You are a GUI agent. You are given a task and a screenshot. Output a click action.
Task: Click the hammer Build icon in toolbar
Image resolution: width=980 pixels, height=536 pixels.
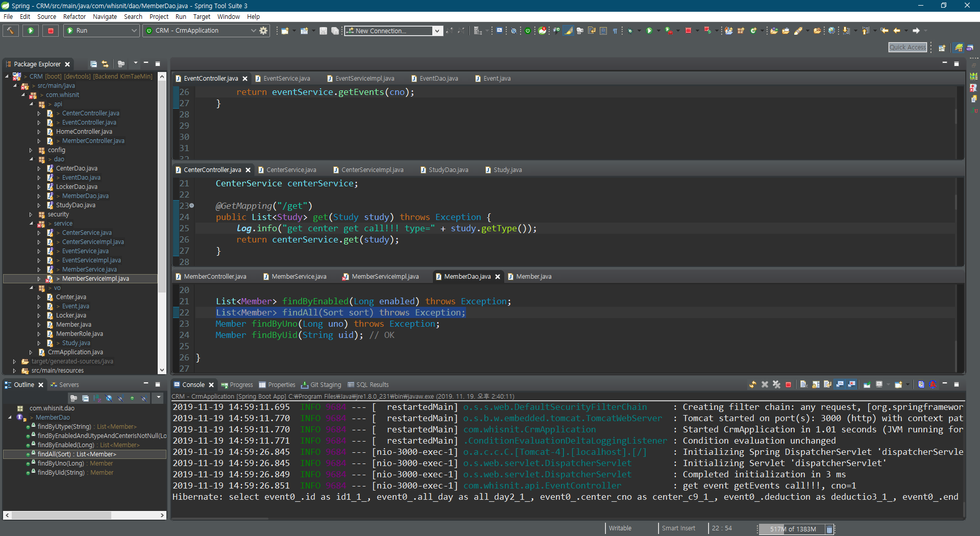[x=10, y=31]
